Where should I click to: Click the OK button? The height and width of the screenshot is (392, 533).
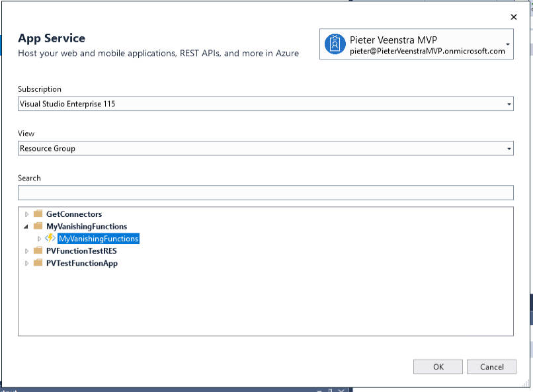[438, 367]
